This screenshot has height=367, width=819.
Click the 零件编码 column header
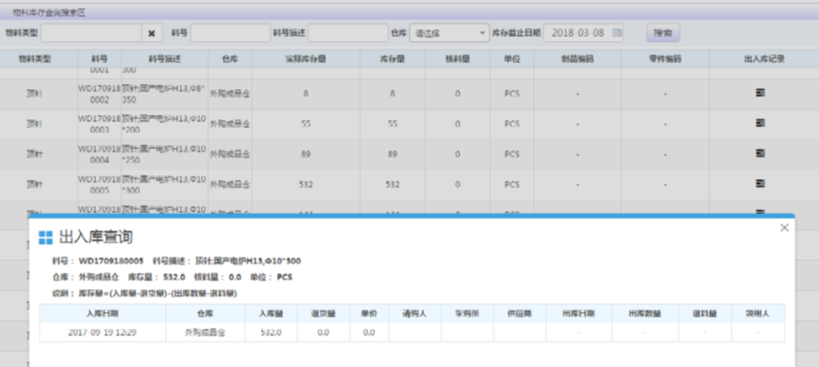click(665, 59)
